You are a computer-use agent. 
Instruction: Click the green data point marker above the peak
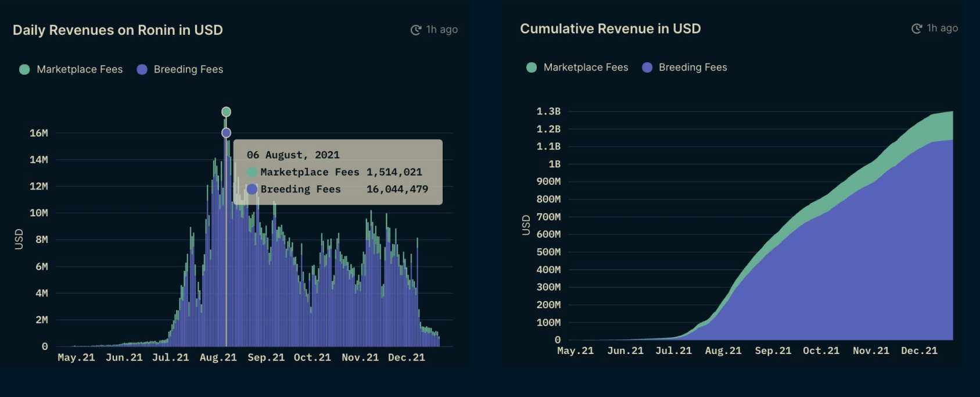226,112
